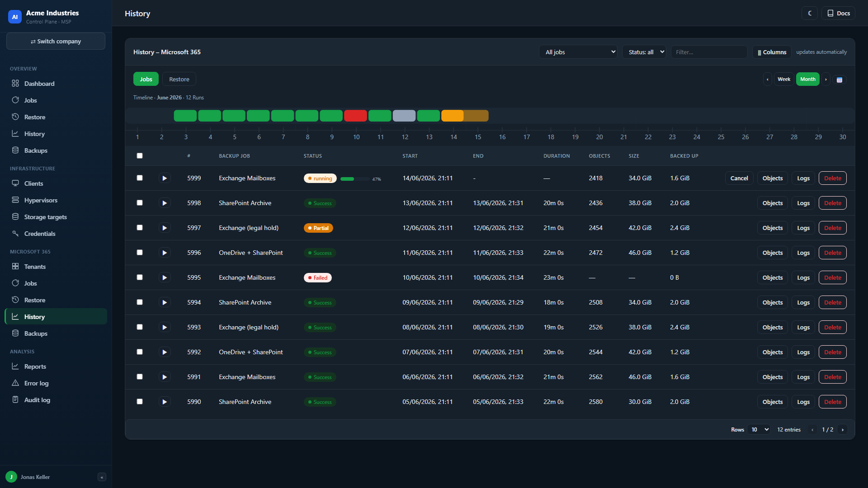
Task: Cancel the running job 5999
Action: [739, 178]
